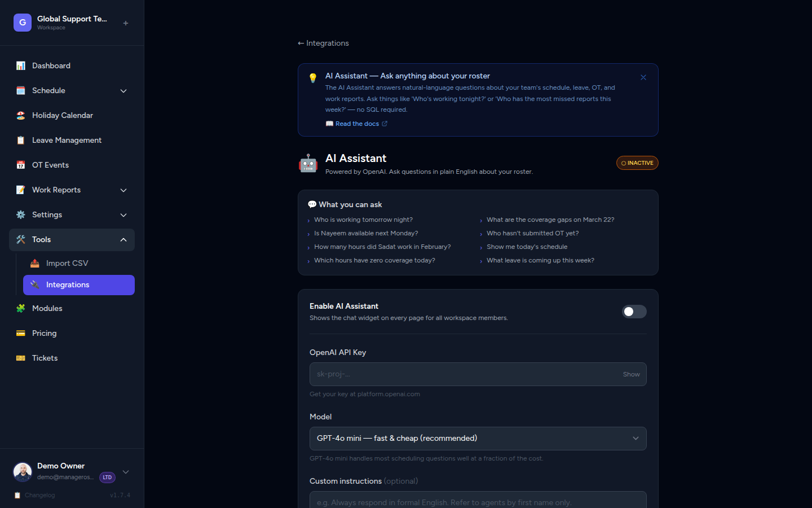Switch to the Pricing section

(43, 333)
